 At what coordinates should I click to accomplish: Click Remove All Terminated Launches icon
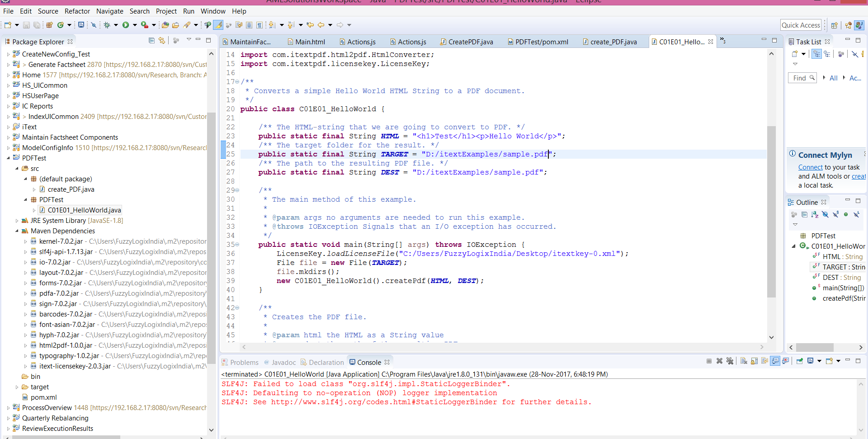pyautogui.click(x=730, y=361)
